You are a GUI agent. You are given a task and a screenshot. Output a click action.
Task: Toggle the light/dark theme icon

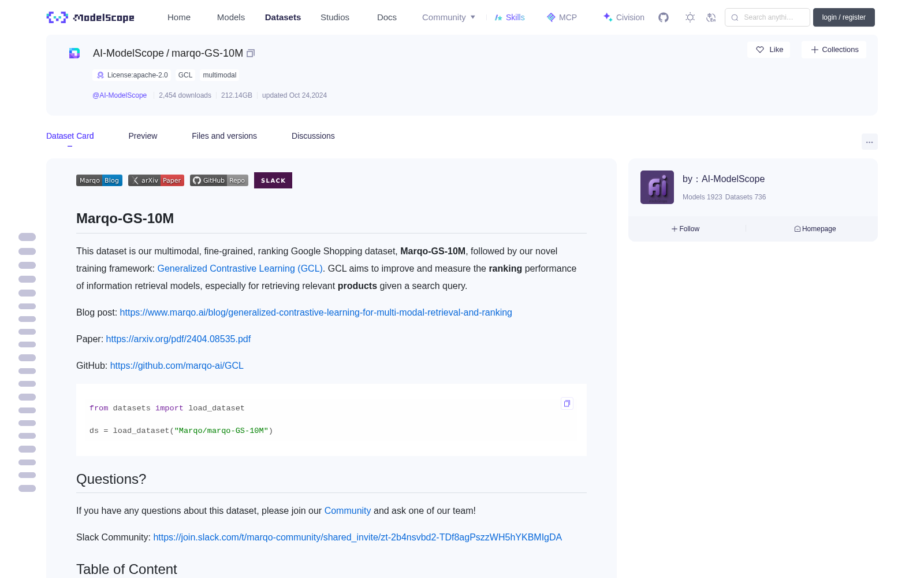[690, 17]
